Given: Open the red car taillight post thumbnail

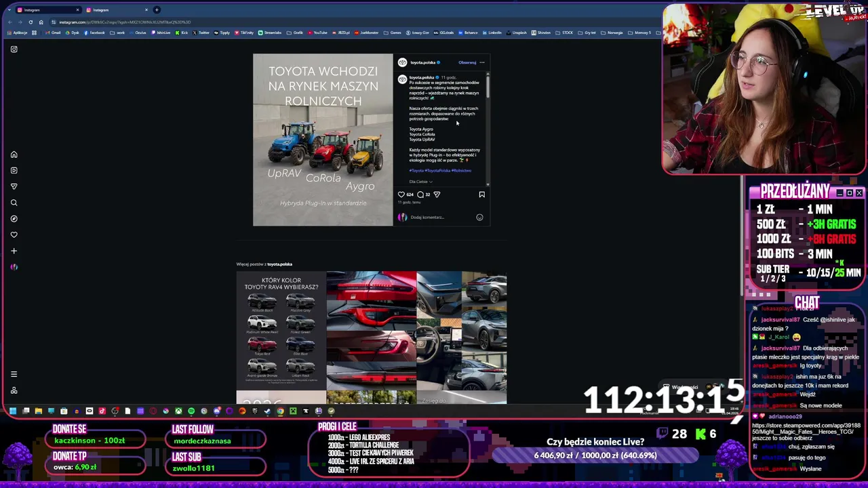Looking at the screenshot, I should [x=371, y=331].
